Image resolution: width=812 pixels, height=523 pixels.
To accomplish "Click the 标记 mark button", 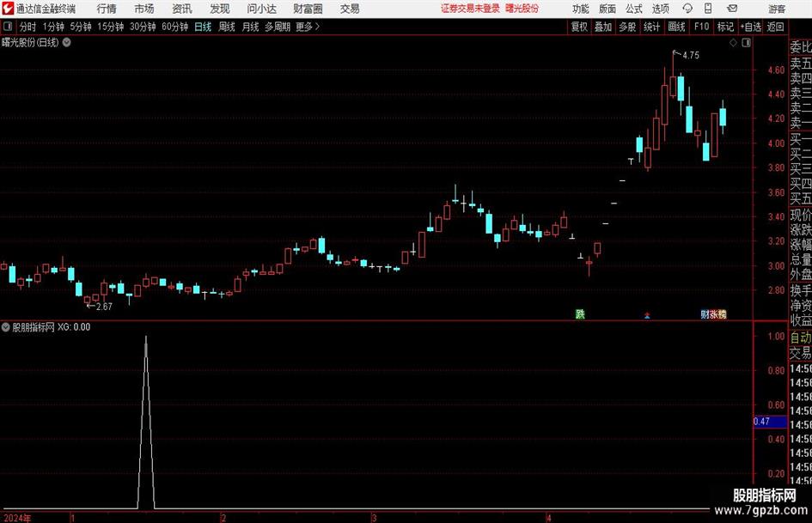I will click(x=725, y=27).
